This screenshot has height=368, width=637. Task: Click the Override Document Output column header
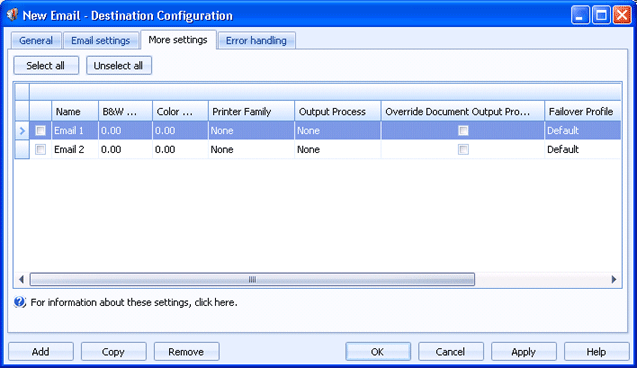coord(463,112)
